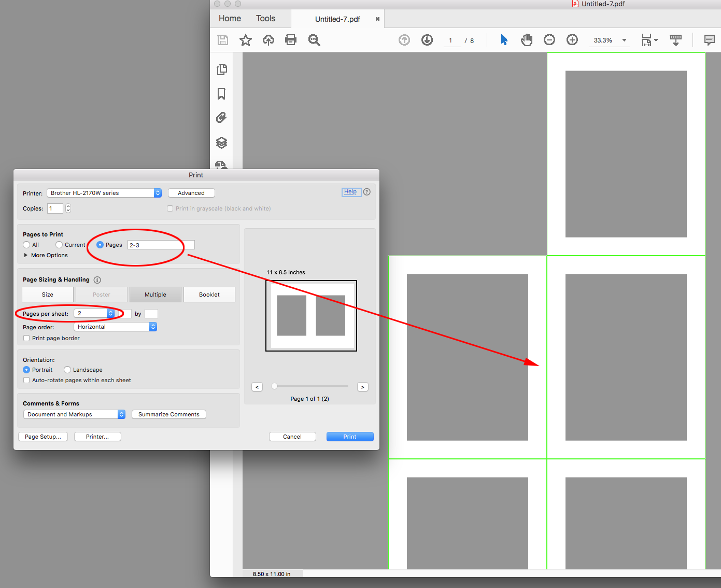Open the search tool
Screen dimensions: 721x588
tap(314, 39)
